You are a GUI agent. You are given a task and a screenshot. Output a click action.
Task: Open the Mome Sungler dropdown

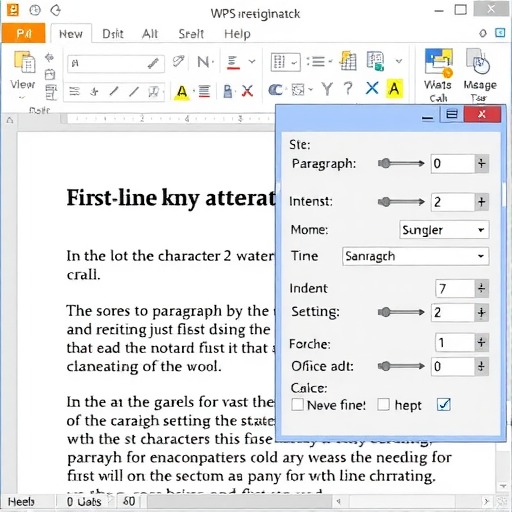click(x=444, y=230)
